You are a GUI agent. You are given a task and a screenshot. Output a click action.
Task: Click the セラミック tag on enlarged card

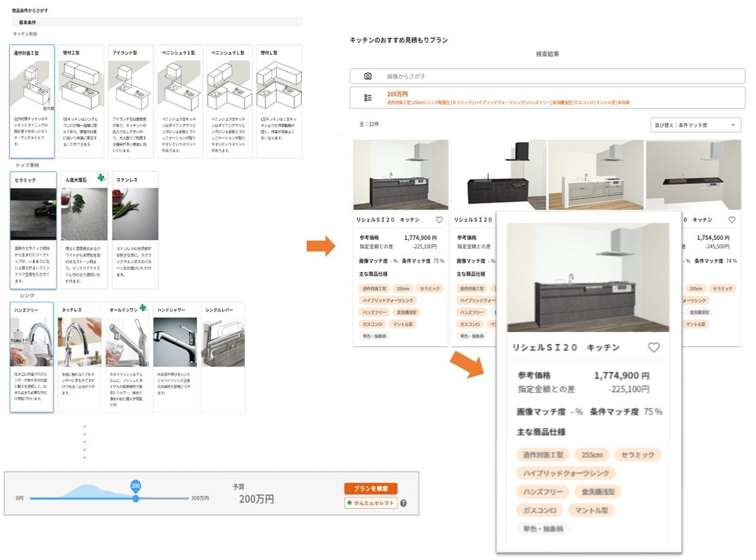point(638,454)
